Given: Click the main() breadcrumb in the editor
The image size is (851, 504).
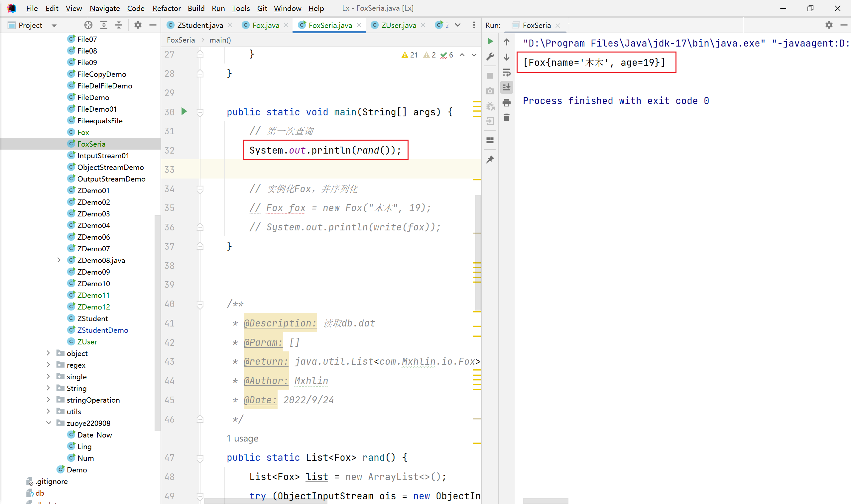Looking at the screenshot, I should click(220, 40).
